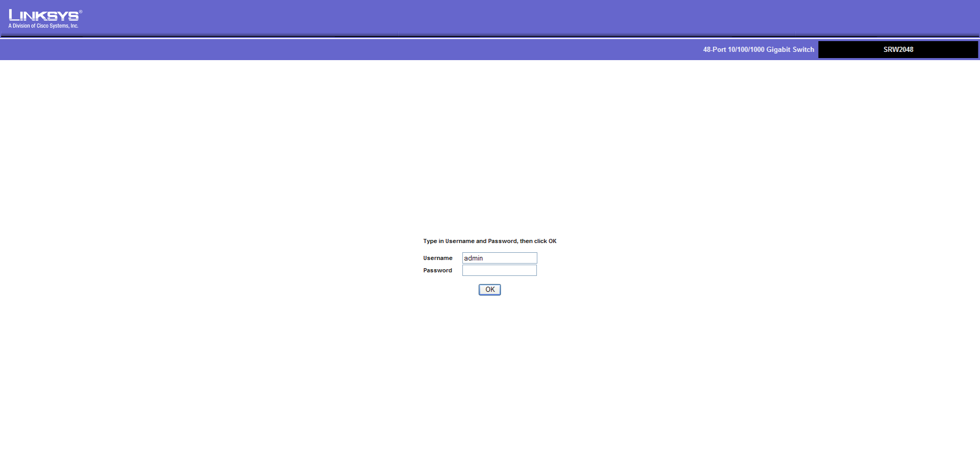The width and height of the screenshot is (980, 465).
Task: Click the Linksys logo
Action: tap(44, 15)
